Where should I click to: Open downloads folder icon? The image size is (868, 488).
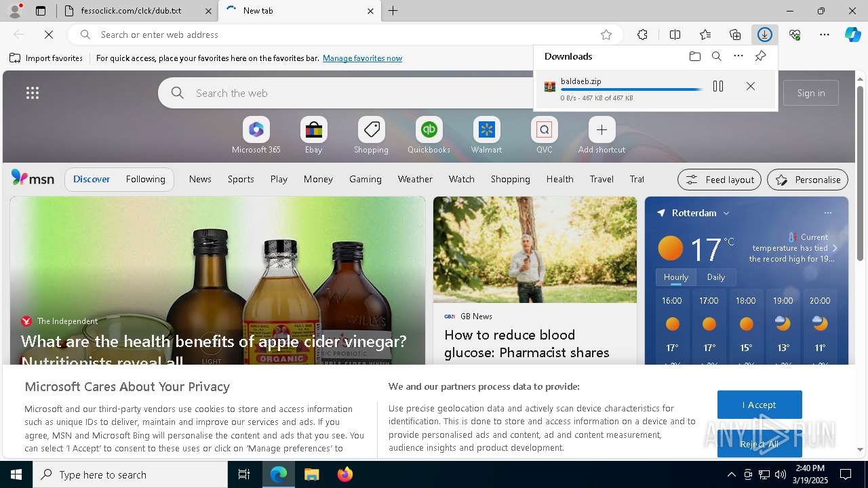pos(694,56)
